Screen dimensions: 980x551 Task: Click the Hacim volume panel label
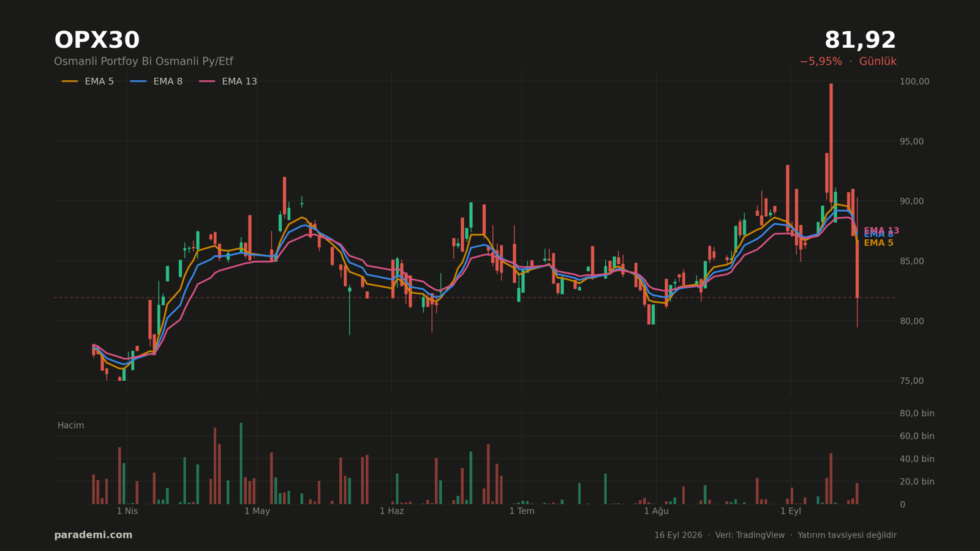(x=70, y=425)
